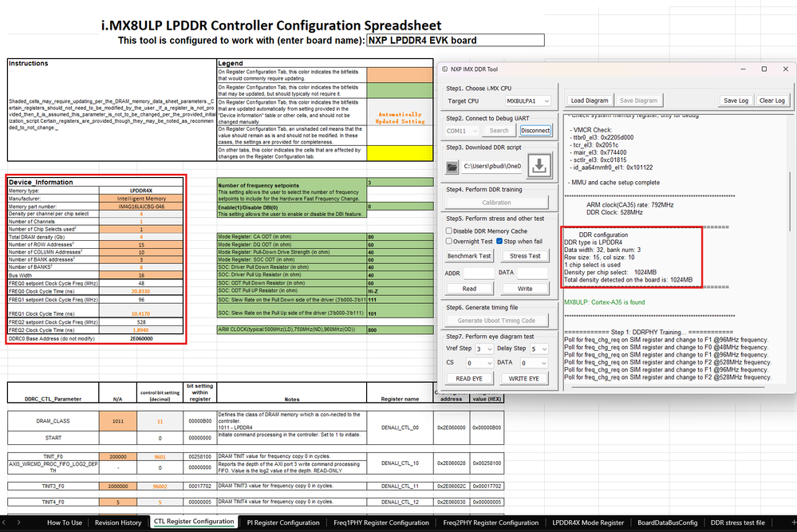Screen dimensions: 797x532
Task: Click the download DDR script arrow icon
Action: pyautogui.click(x=539, y=165)
